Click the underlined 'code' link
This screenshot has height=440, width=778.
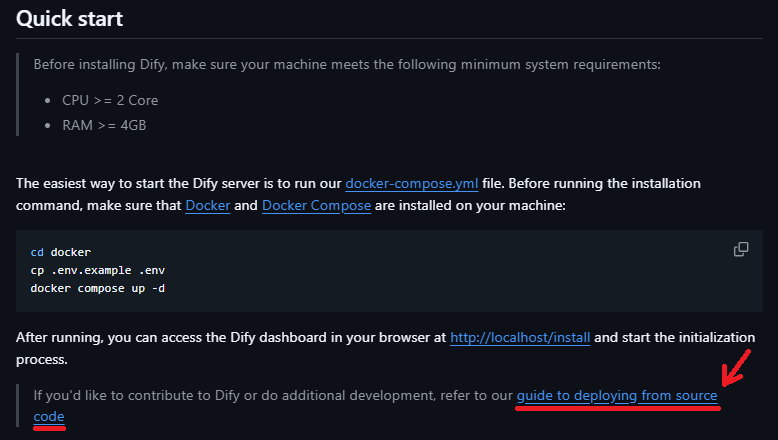[x=49, y=416]
